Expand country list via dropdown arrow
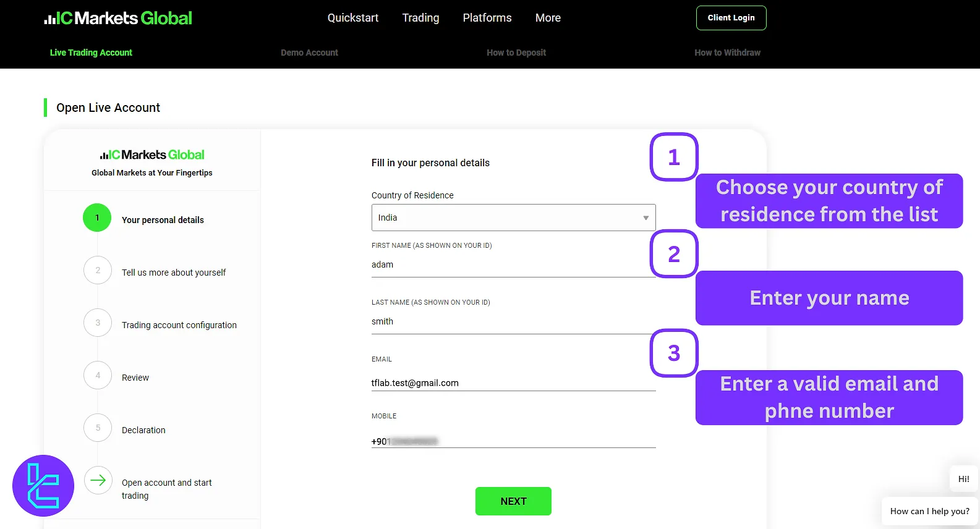980x529 pixels. click(x=646, y=218)
